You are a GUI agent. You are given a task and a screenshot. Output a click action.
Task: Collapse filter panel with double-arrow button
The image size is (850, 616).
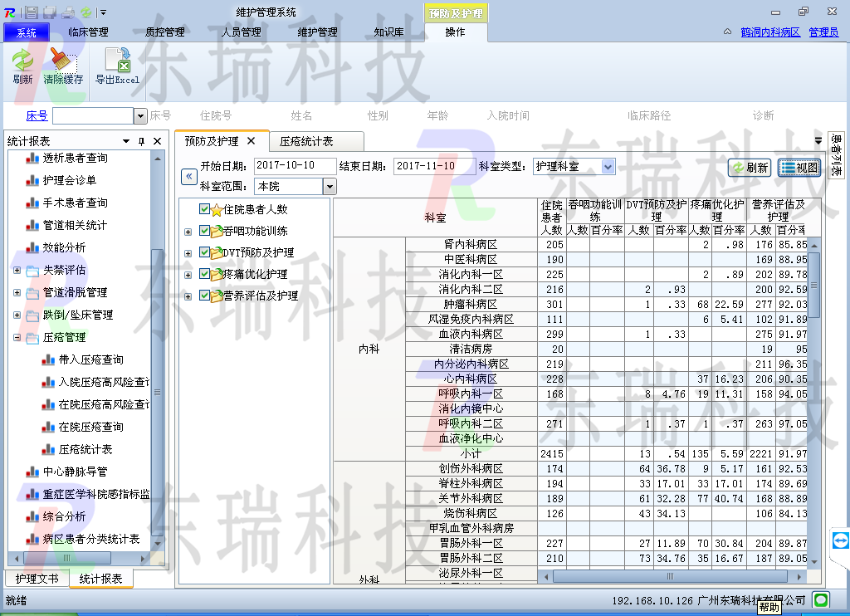pos(188,176)
